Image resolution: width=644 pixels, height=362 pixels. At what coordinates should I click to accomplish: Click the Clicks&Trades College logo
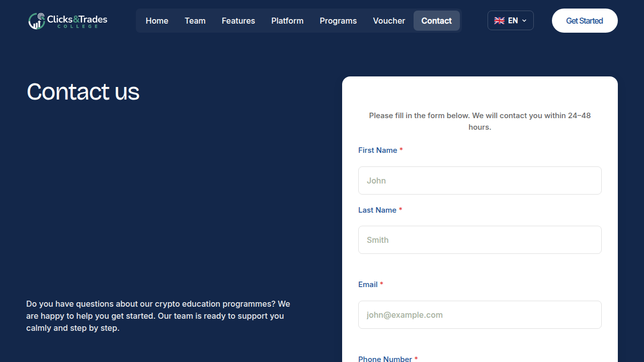click(x=68, y=21)
